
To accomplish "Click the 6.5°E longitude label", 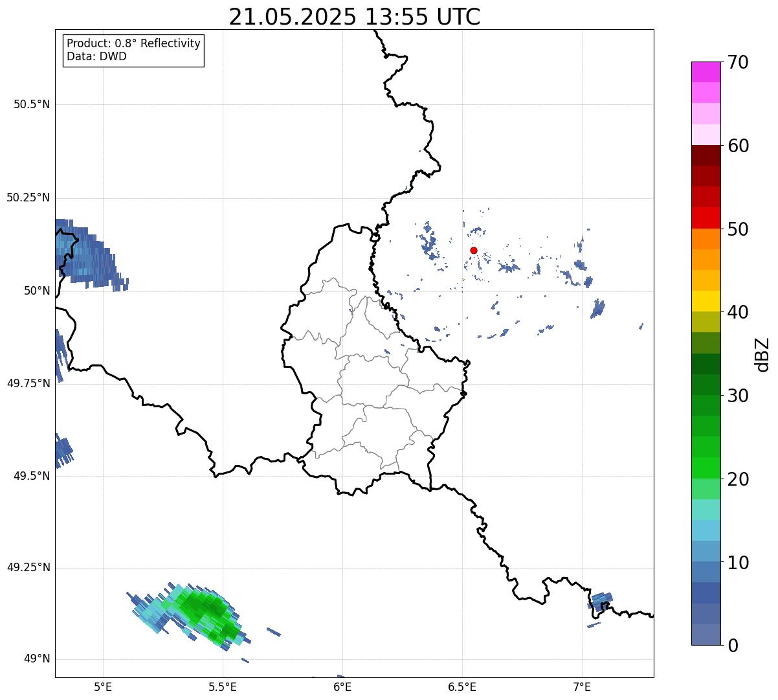I will pyautogui.click(x=462, y=686).
